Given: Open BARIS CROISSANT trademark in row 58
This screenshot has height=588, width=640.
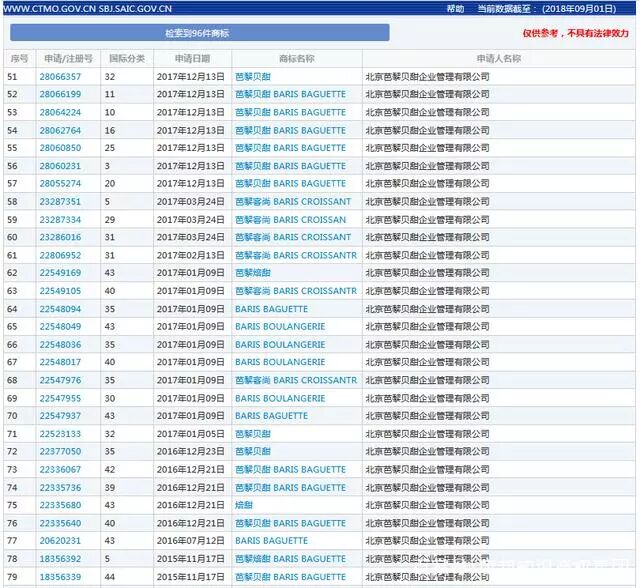Looking at the screenshot, I should click(x=293, y=202).
